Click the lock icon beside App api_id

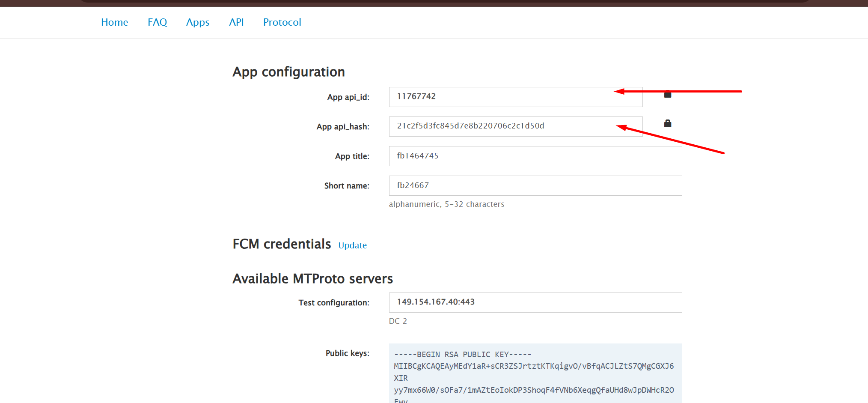click(x=667, y=95)
